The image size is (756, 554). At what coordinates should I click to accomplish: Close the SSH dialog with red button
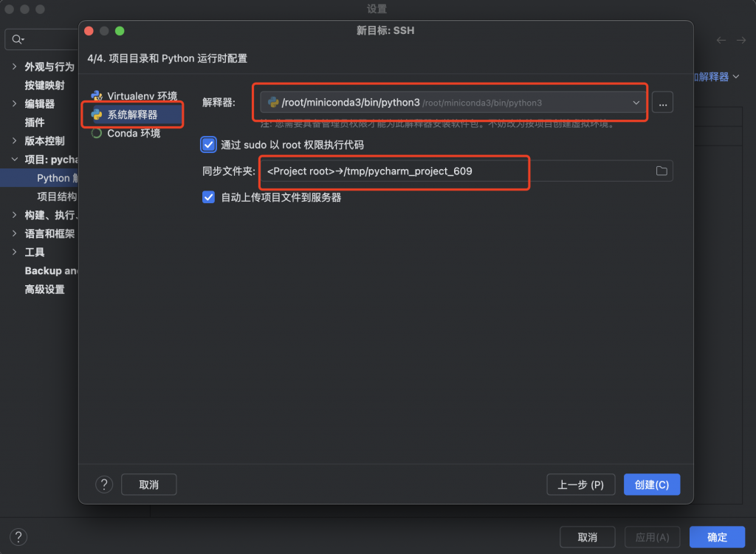[x=89, y=31]
